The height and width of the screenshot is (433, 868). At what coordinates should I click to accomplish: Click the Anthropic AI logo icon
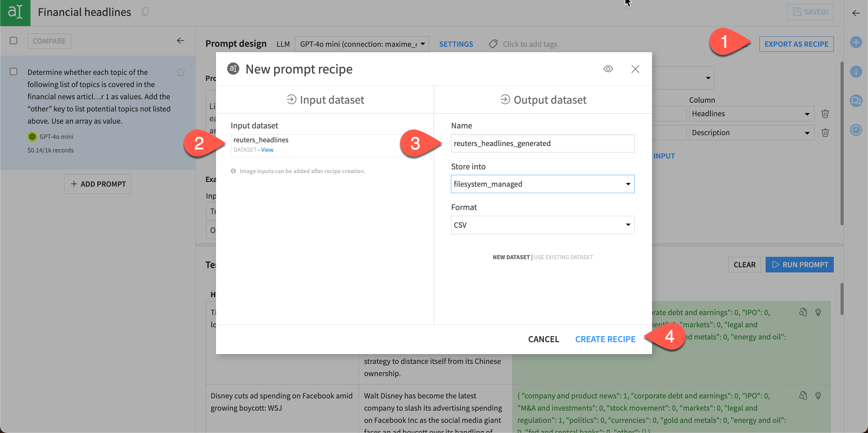pyautogui.click(x=233, y=68)
